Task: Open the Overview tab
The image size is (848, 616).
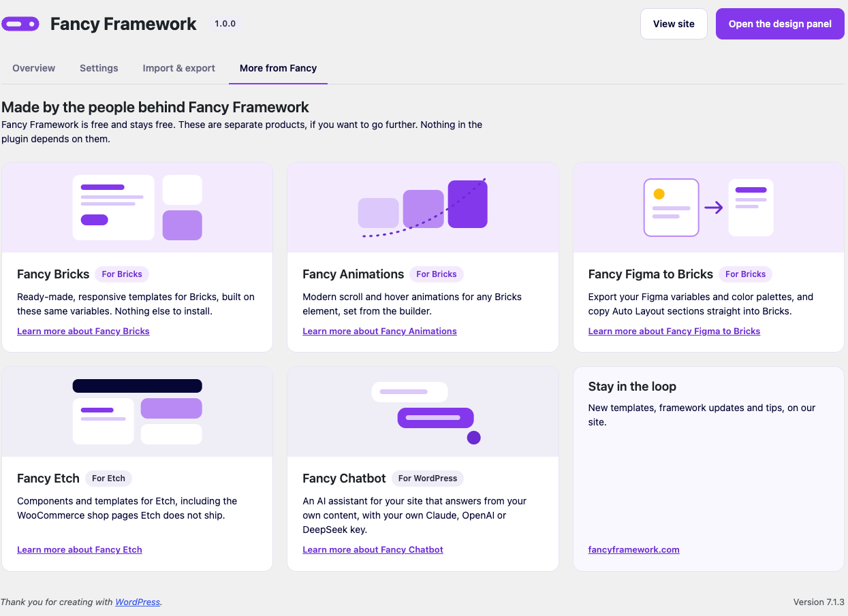Action: (34, 68)
